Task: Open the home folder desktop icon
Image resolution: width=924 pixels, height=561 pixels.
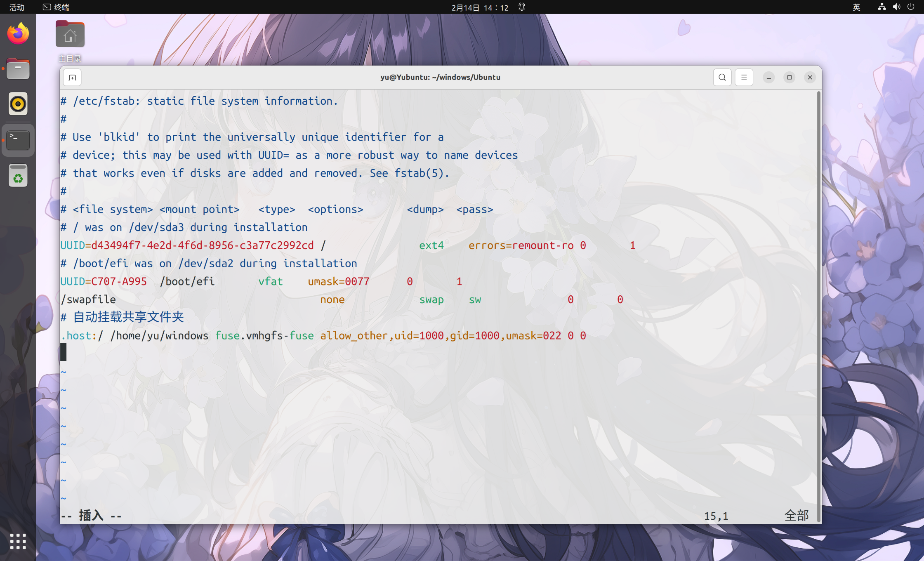Action: [x=70, y=35]
